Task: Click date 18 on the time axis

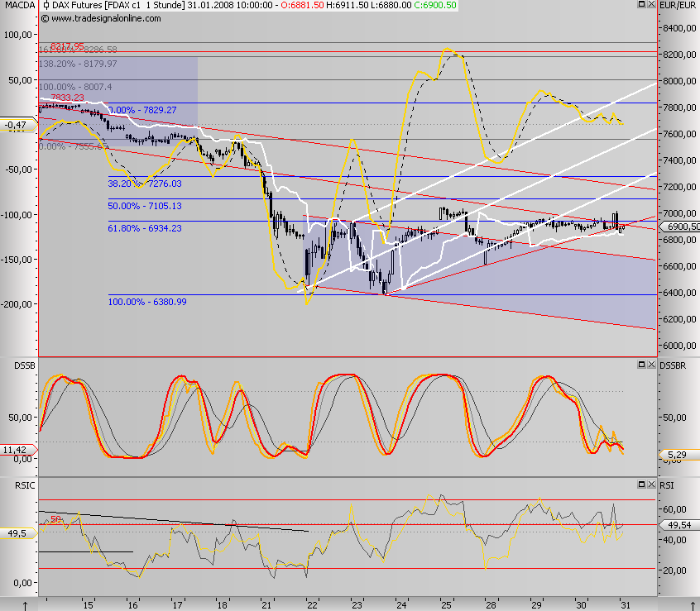Action: [222, 605]
